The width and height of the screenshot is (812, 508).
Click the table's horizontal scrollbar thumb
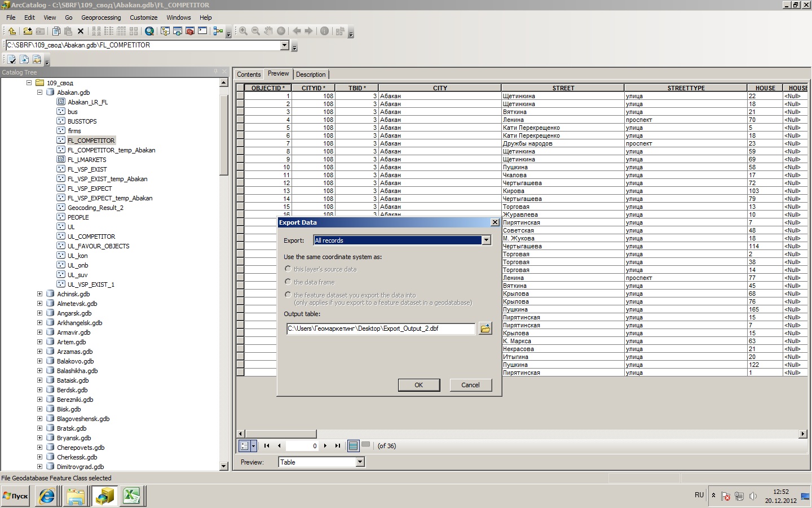(280, 434)
